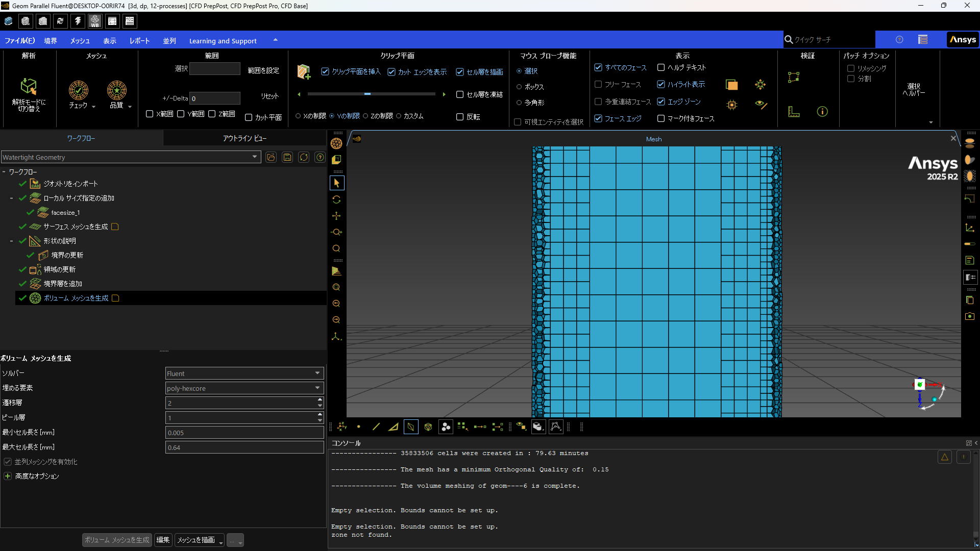Viewport: 980px width, 551px height.
Task: Click the info icon in verification group
Action: coord(822,112)
